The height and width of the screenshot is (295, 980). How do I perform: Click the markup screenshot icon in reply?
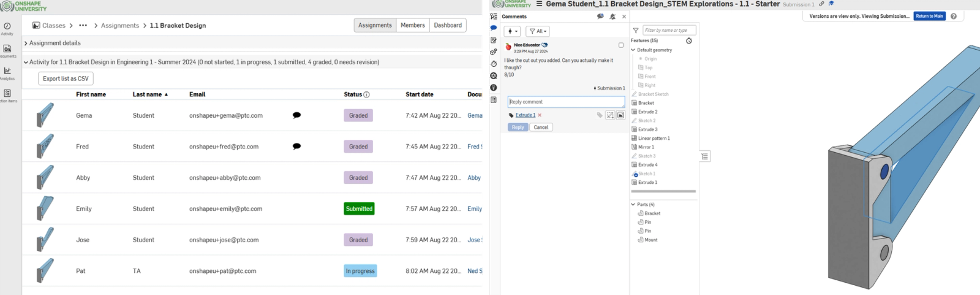pos(610,115)
